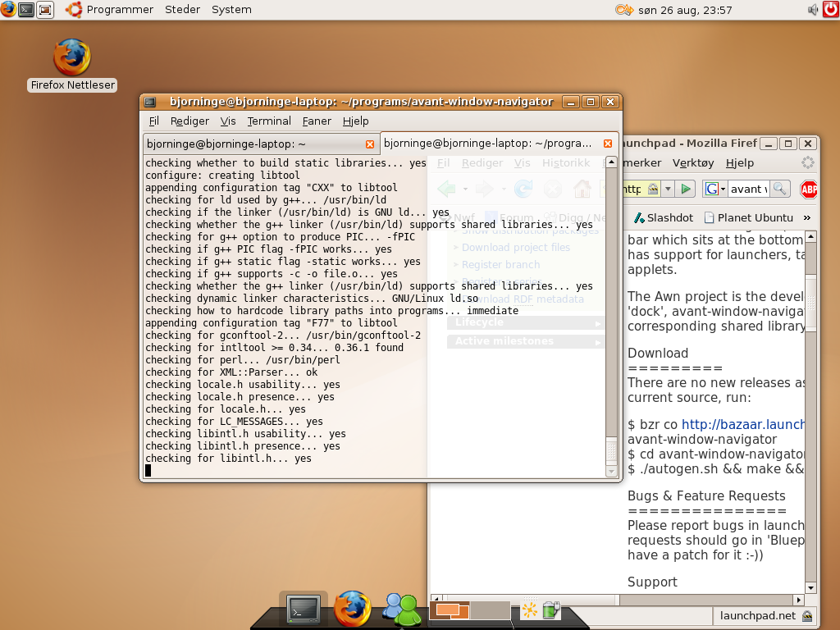Image resolution: width=840 pixels, height=630 pixels.
Task: Click the search magnifier button in Firefox
Action: point(779,189)
